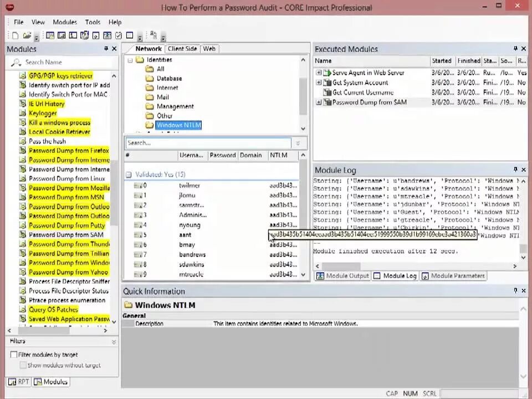Click the Open workspace folder toolbar icon
Viewport: 532px width, 399px height.
tap(27, 35)
